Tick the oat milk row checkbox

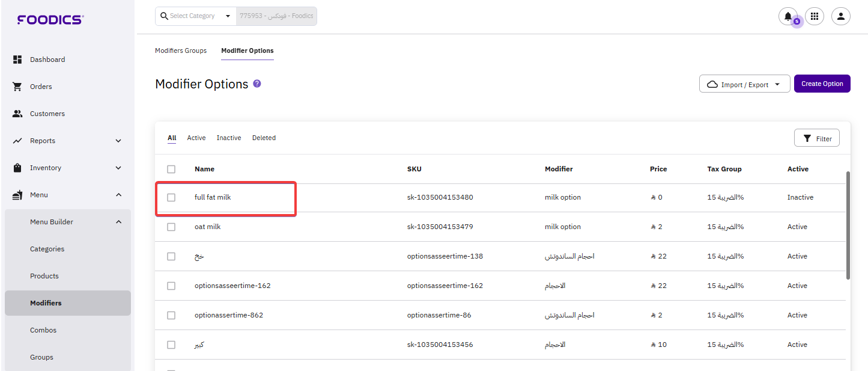click(x=171, y=227)
